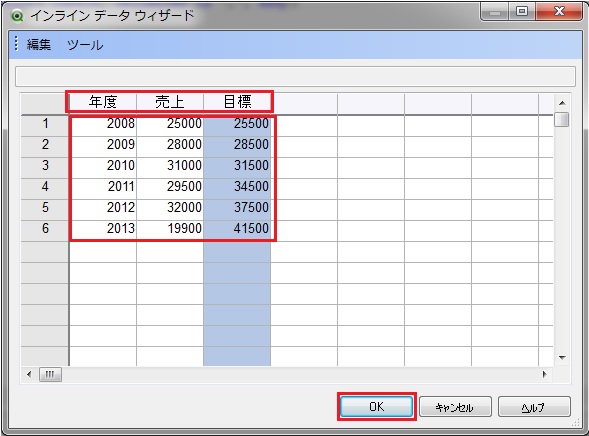589x436 pixels.
Task: Select the cell containing 34500
Action: pos(237,186)
